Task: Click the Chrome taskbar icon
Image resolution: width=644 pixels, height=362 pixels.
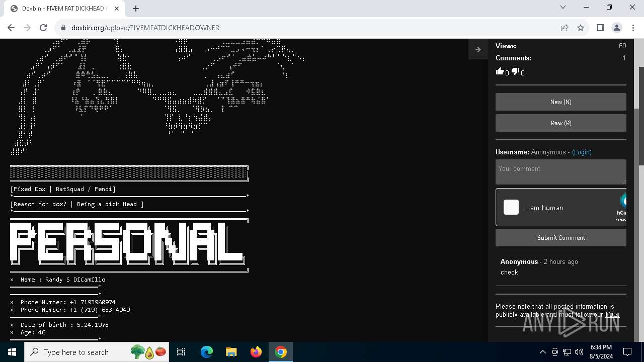Action: click(x=280, y=352)
